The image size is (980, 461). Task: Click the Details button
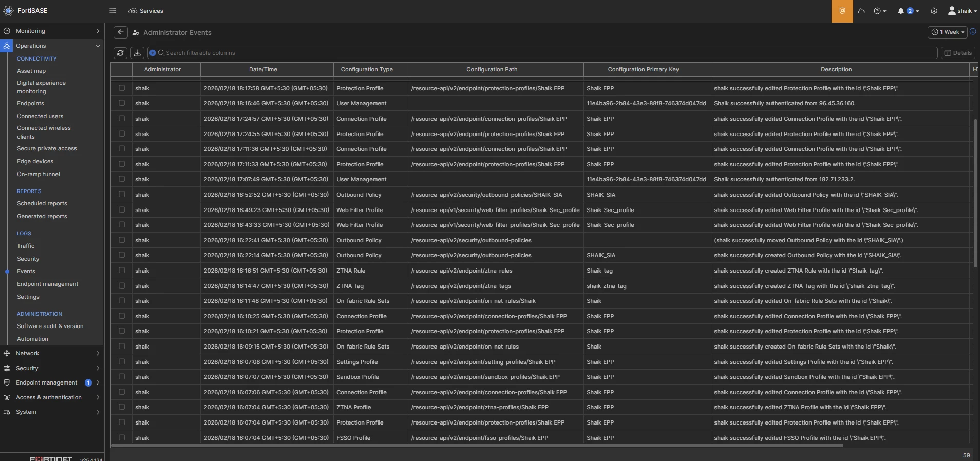coord(958,53)
